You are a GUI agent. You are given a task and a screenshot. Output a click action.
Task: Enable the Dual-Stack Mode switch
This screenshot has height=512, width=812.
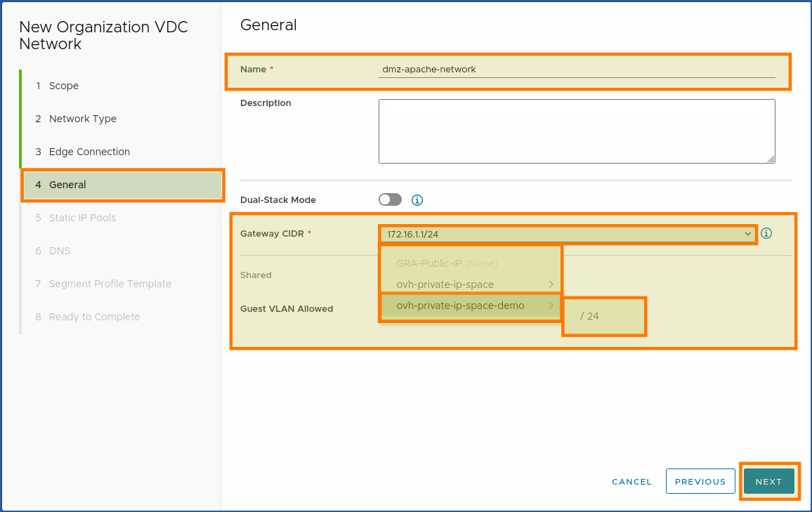pos(390,200)
